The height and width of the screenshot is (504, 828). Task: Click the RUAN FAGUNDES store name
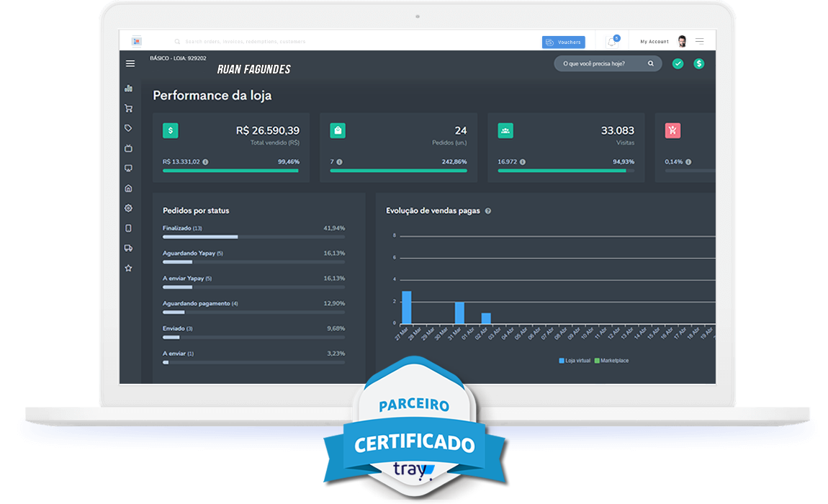(x=254, y=70)
